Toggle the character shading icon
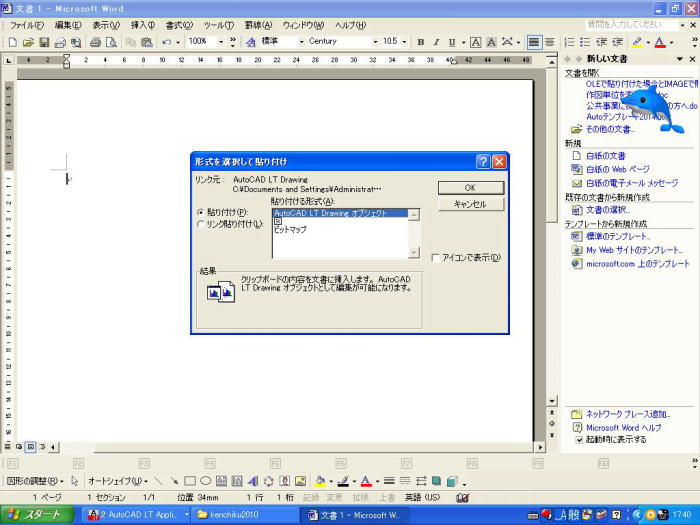This screenshot has width=700, height=525. (491, 42)
